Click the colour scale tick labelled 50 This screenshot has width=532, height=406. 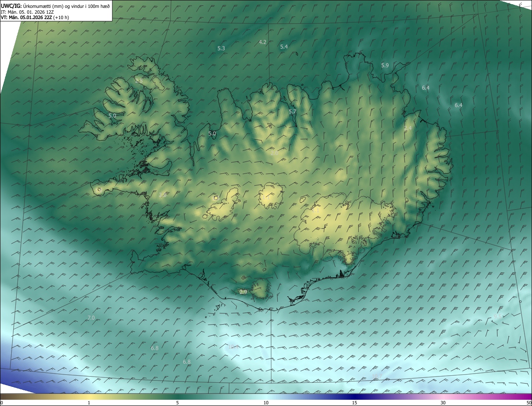click(x=529, y=403)
